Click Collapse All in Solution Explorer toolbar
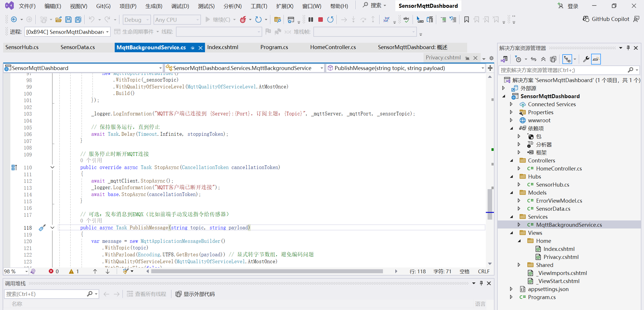Screen dimensions: 644x310 coord(543,59)
